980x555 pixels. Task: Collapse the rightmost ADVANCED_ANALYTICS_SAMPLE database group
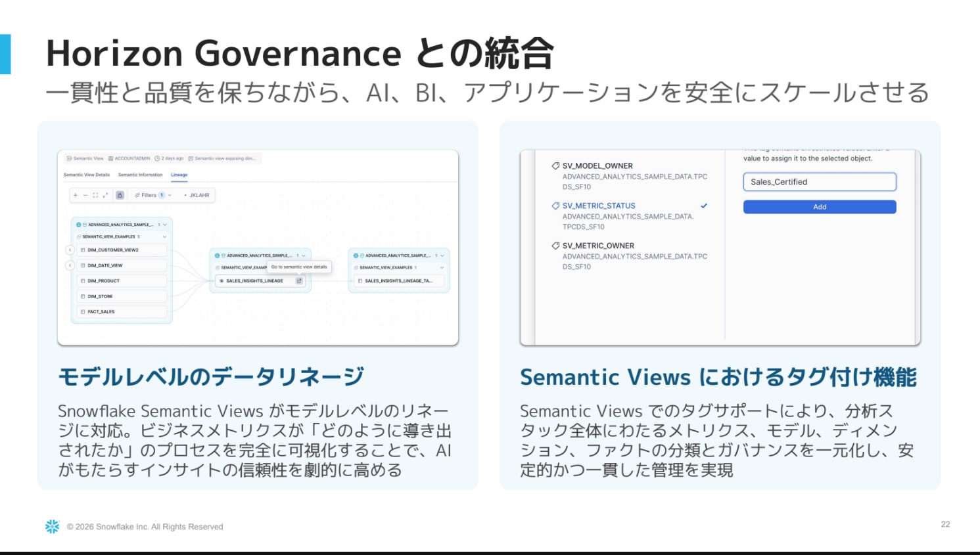(442, 255)
